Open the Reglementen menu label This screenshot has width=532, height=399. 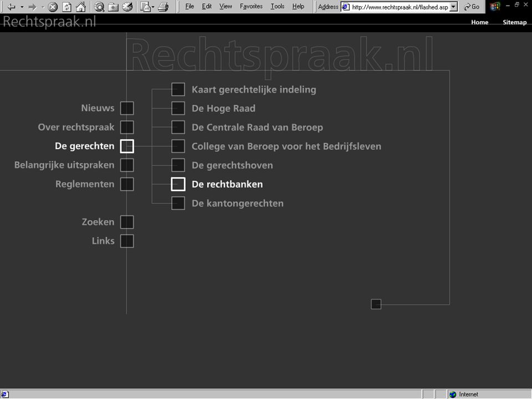85,184
